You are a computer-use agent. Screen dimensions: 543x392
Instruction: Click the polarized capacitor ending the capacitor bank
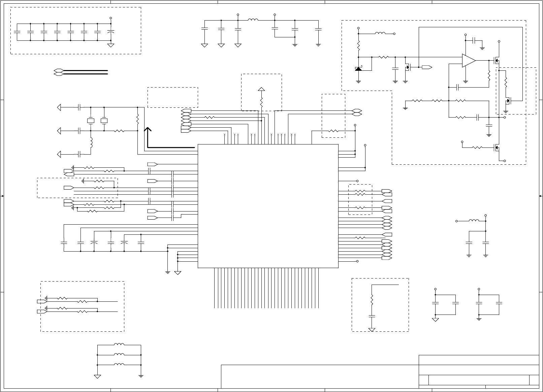point(111,32)
